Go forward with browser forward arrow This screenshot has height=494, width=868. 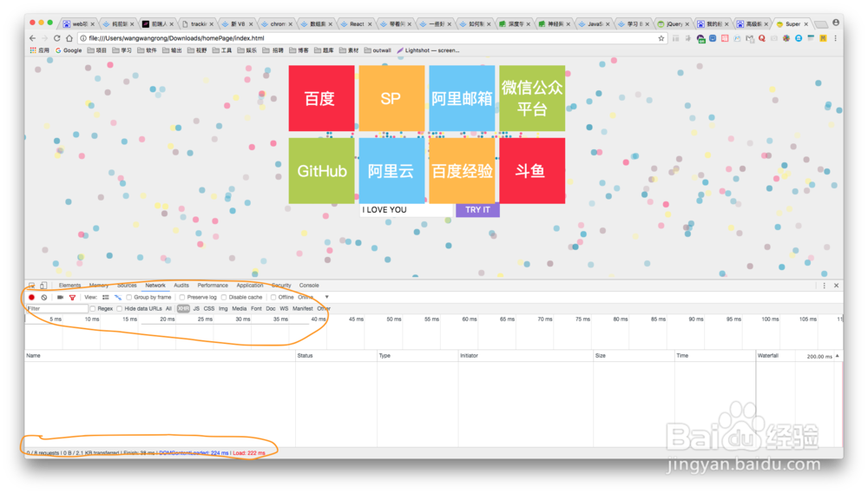(x=44, y=38)
